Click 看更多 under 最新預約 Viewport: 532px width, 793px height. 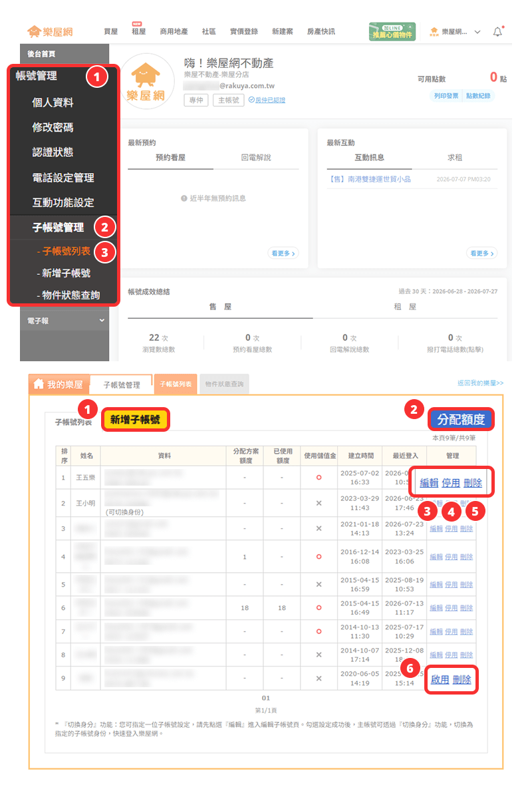pos(283,253)
